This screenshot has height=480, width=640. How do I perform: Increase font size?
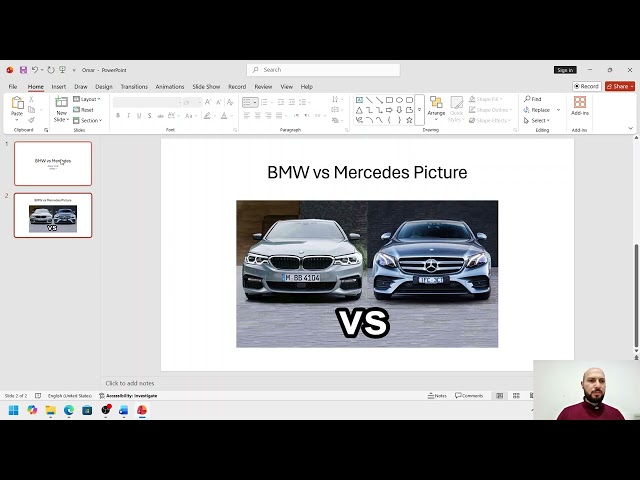pos(208,102)
